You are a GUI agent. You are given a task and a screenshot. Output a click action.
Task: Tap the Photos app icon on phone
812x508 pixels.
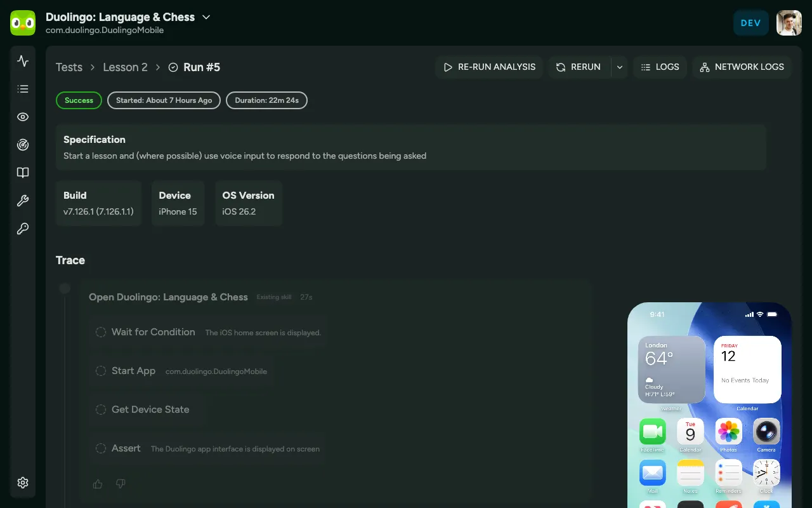[x=728, y=432]
